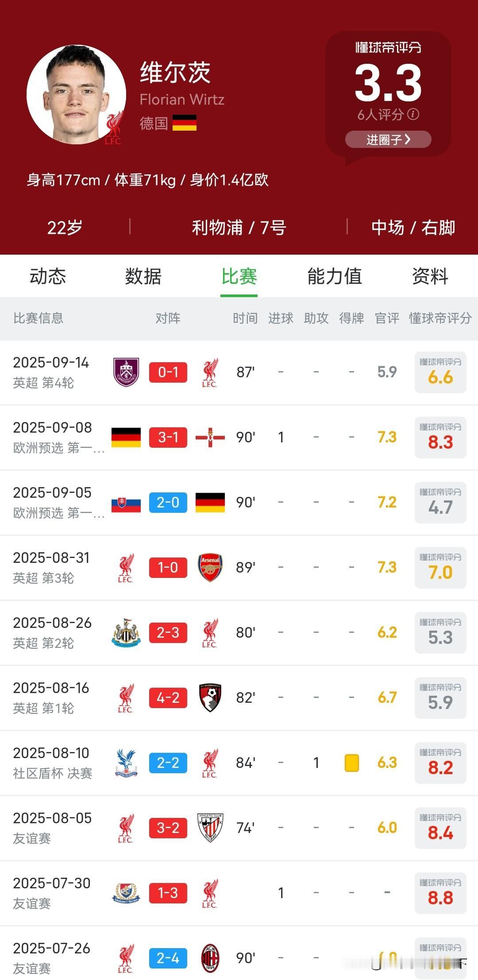This screenshot has width=478, height=980.
Task: Switch to the 数据 tab
Action: pos(143,276)
